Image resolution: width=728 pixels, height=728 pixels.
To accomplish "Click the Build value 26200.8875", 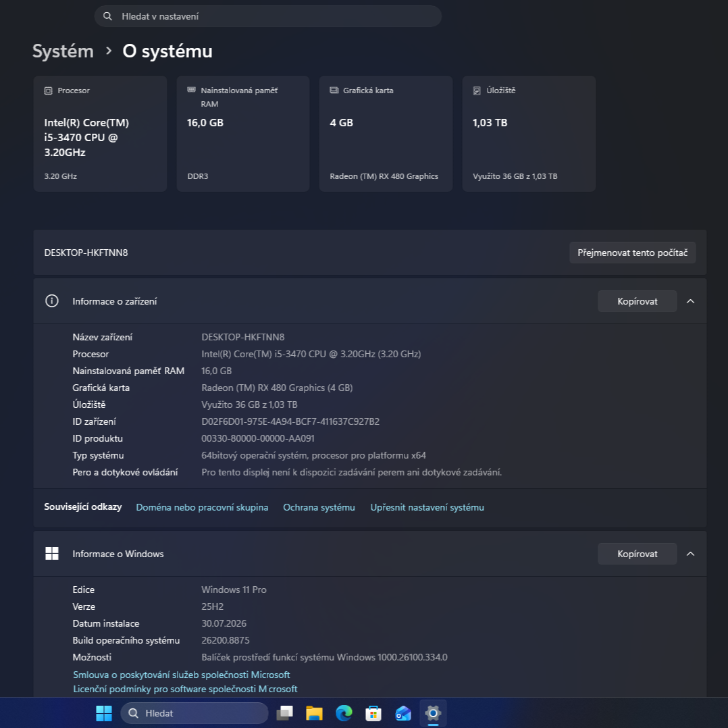I will pyautogui.click(x=225, y=640).
